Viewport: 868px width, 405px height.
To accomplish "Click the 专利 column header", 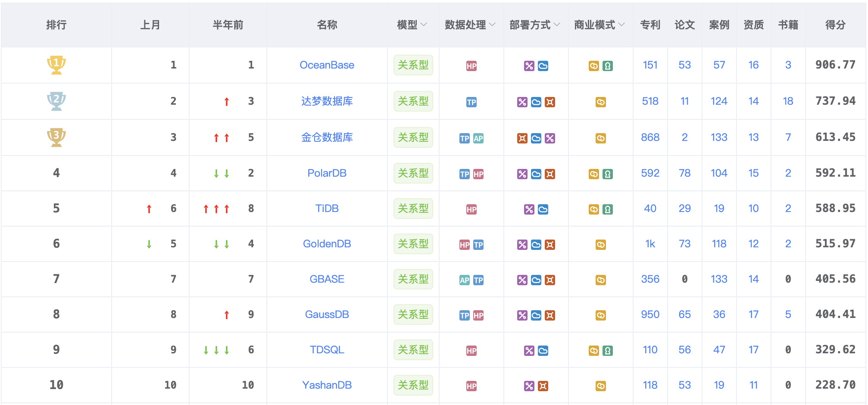I will (x=650, y=25).
